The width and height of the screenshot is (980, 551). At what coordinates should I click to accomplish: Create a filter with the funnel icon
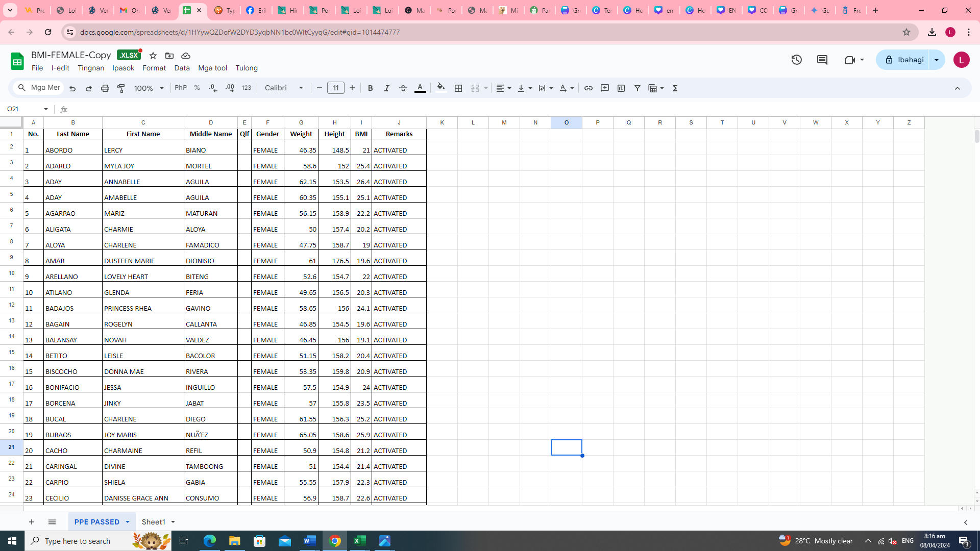pyautogui.click(x=637, y=88)
